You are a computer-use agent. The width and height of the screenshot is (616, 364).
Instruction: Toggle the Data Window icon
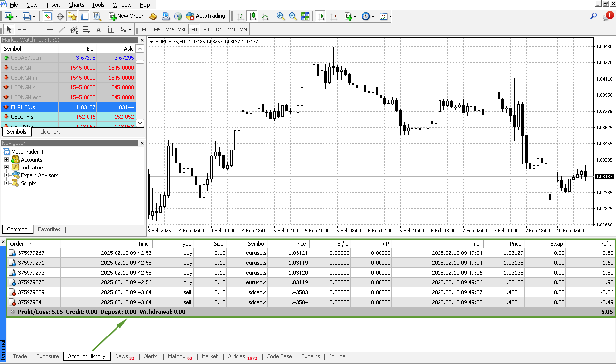click(60, 16)
